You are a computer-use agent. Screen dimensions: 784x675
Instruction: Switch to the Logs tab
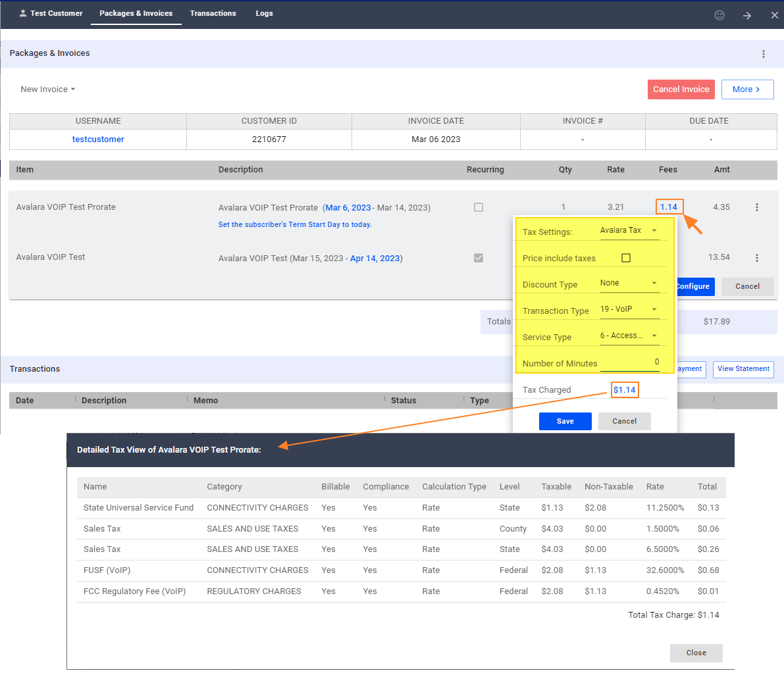click(x=264, y=13)
